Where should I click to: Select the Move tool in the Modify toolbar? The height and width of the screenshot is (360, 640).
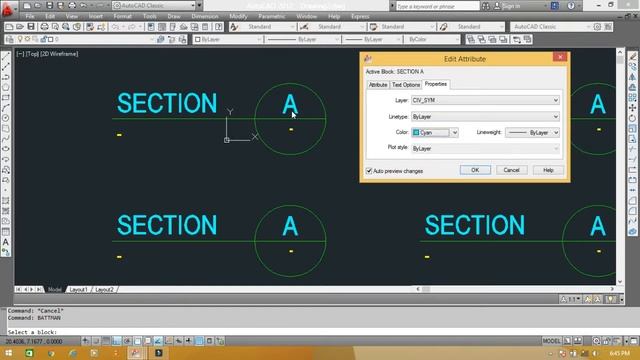click(x=632, y=108)
